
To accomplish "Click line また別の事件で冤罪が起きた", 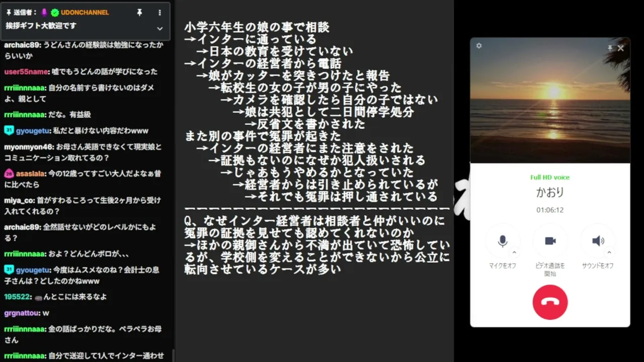I will point(263,136).
